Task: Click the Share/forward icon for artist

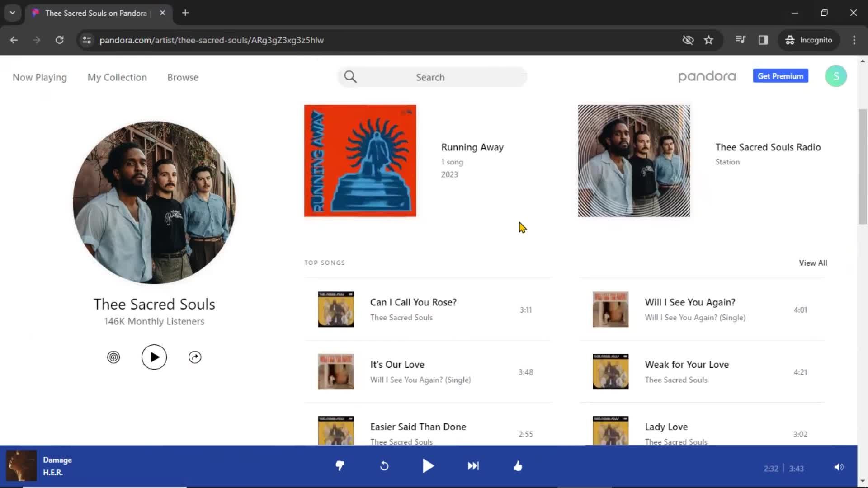Action: click(194, 356)
